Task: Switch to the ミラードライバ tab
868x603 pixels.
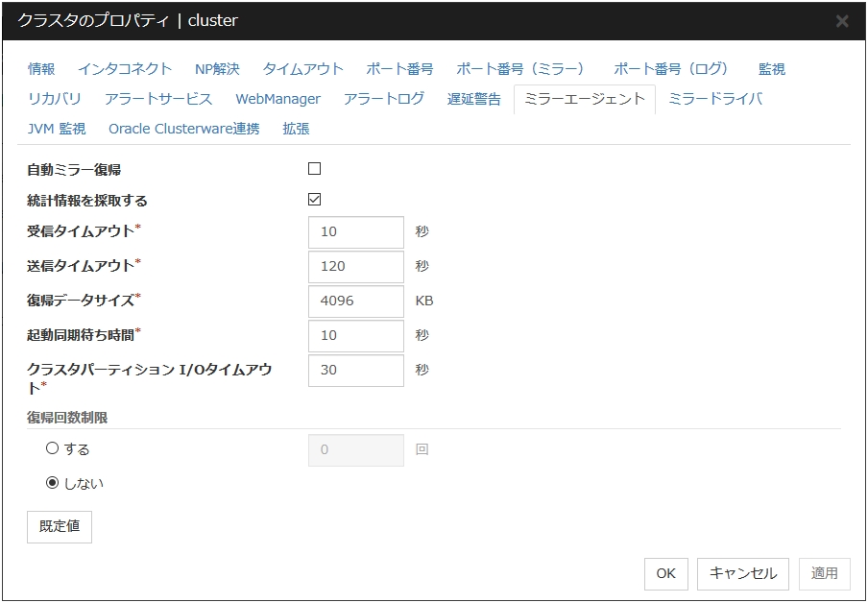Action: (715, 99)
